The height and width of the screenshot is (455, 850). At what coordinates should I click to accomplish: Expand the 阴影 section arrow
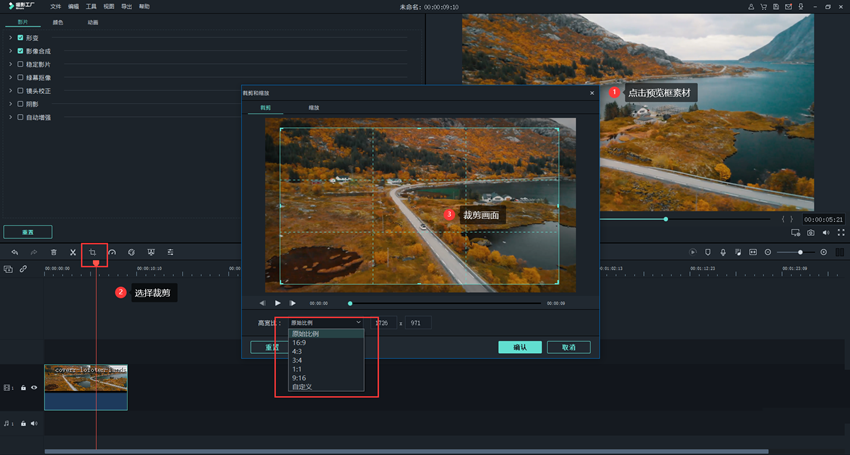point(10,104)
